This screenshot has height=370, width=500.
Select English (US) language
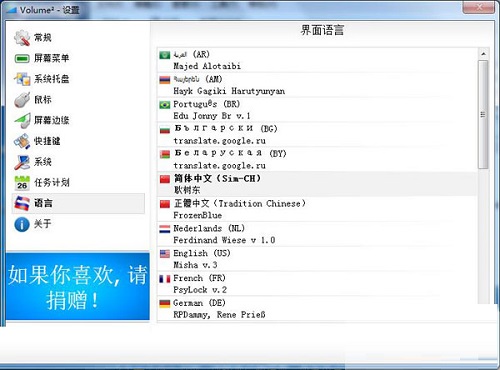(x=317, y=259)
